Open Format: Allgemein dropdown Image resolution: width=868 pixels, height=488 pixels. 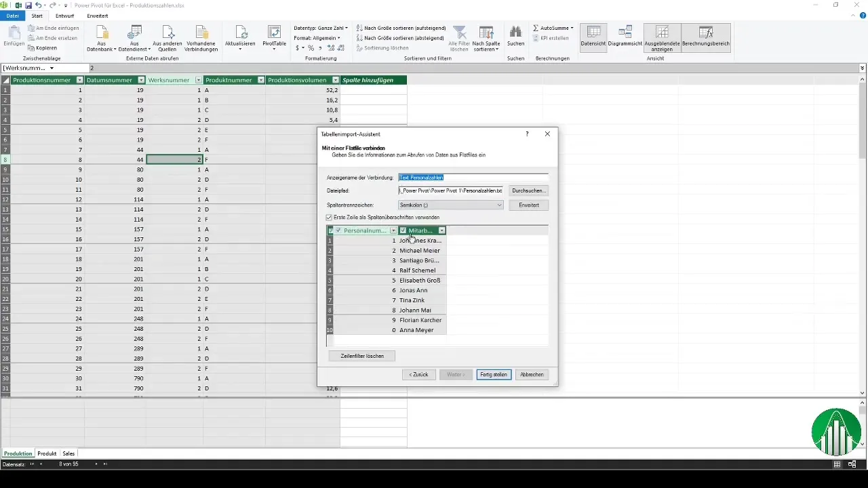317,38
